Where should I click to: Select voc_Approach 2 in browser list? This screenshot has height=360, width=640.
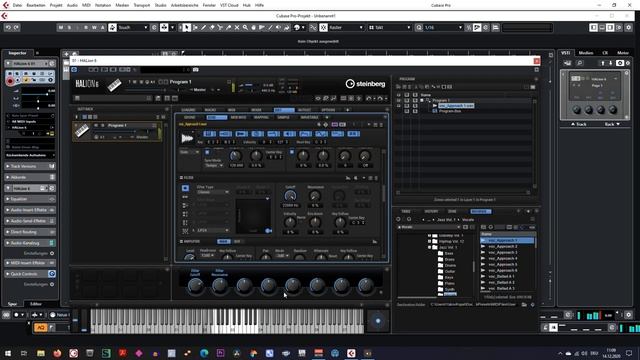point(502,247)
